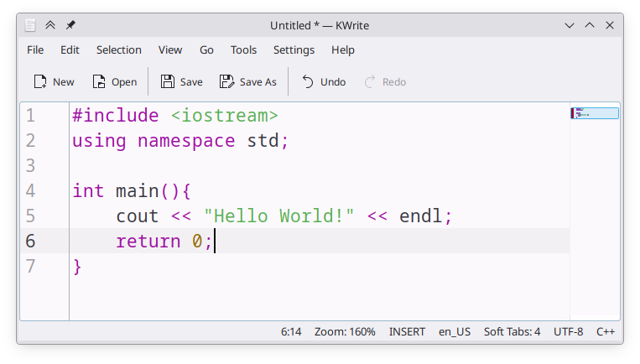The width and height of the screenshot is (640, 364).
Task: Open the Soft Tabs: 4 indentation menu
Action: [x=513, y=332]
